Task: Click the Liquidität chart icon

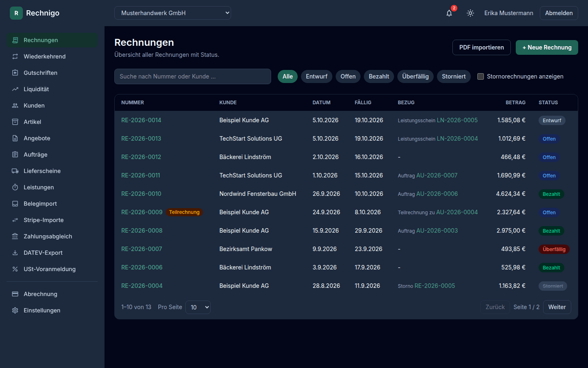Action: pos(15,89)
